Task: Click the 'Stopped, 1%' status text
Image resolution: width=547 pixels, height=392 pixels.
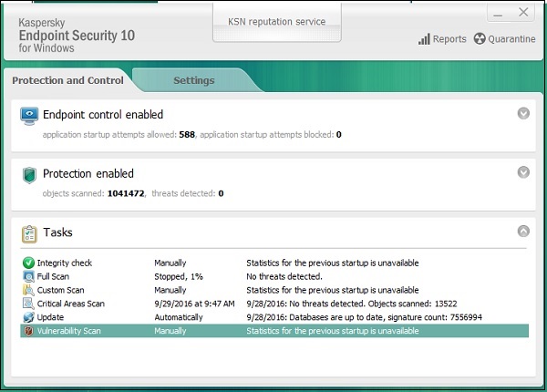Action: 179,276
